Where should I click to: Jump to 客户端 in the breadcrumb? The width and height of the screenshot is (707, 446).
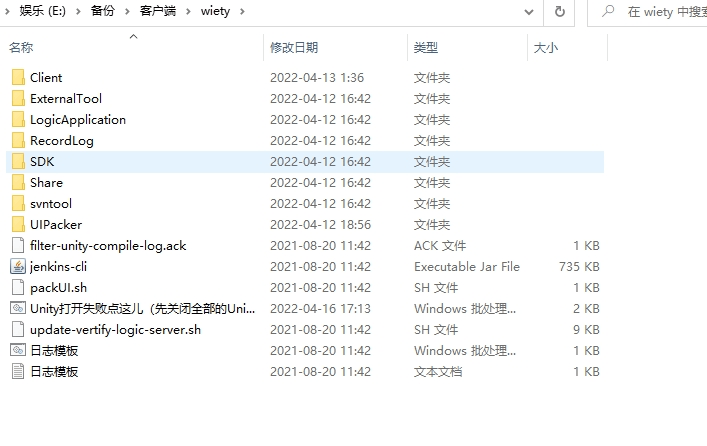coord(158,11)
